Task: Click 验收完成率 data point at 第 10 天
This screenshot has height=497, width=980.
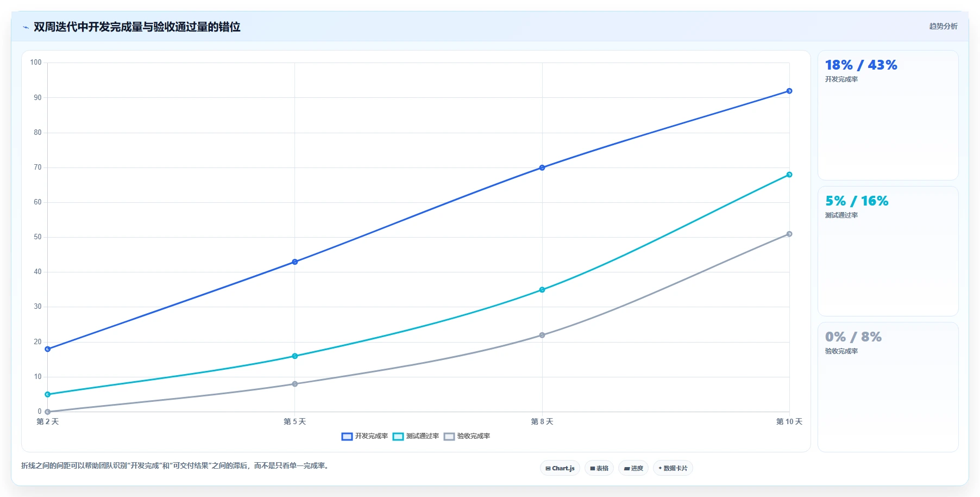Action: pyautogui.click(x=789, y=234)
